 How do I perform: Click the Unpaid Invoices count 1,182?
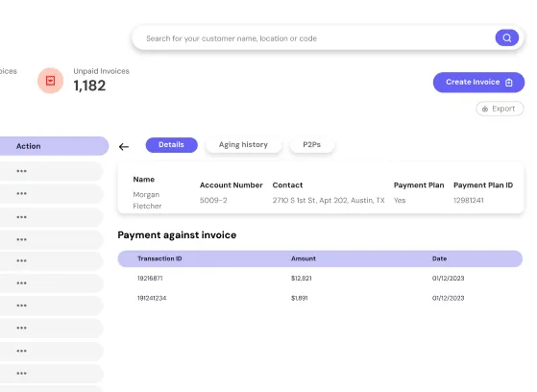89,86
